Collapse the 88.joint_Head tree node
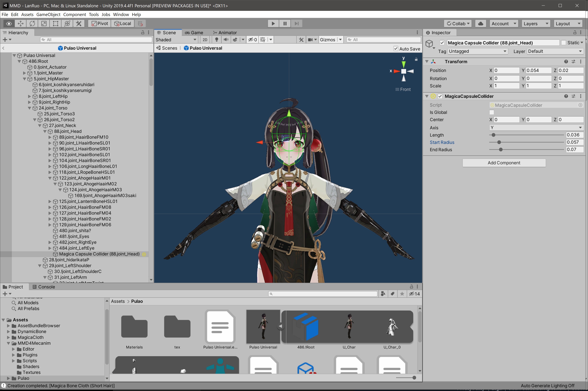 tap(45, 131)
